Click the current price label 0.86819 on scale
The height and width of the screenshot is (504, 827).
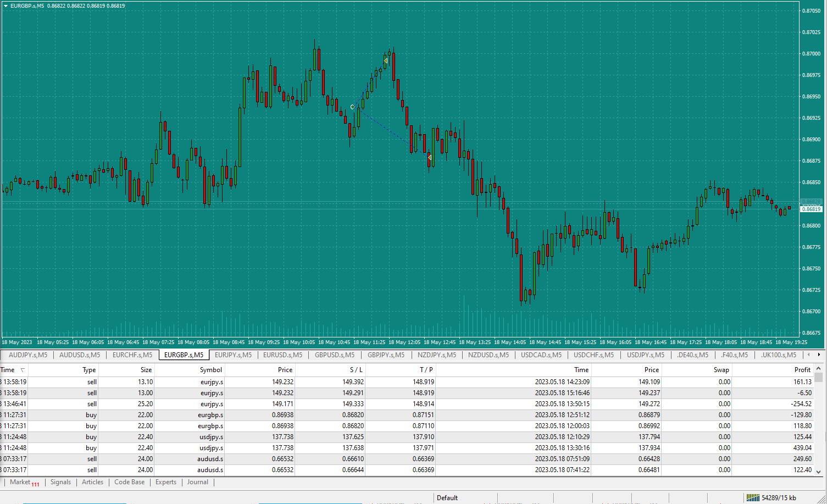click(811, 209)
